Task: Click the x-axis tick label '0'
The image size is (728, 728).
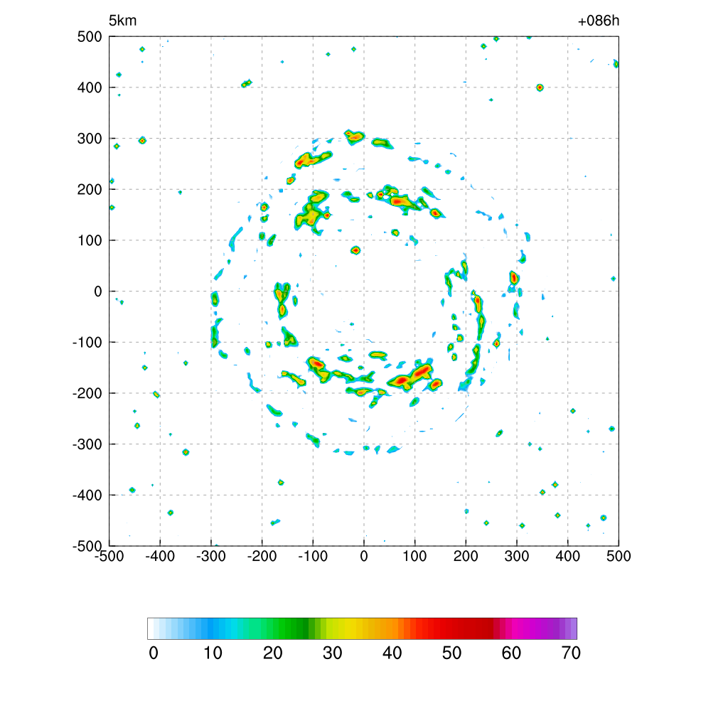Action: pyautogui.click(x=364, y=556)
